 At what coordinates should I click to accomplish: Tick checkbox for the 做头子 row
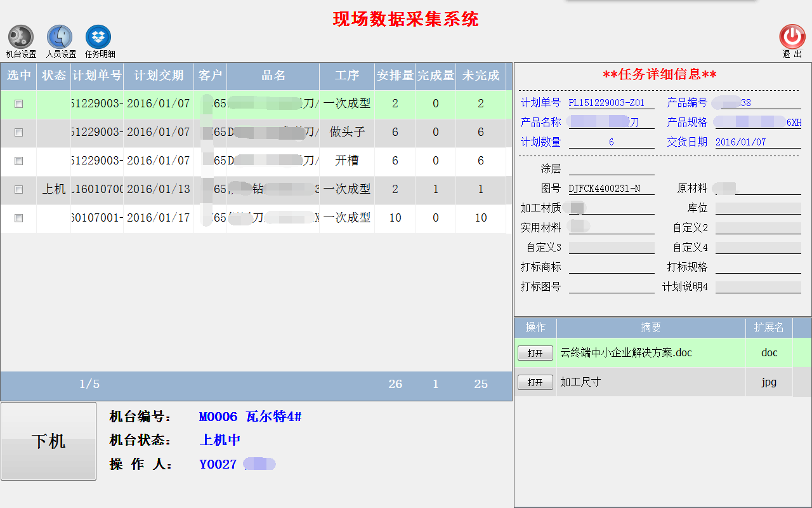[18, 132]
